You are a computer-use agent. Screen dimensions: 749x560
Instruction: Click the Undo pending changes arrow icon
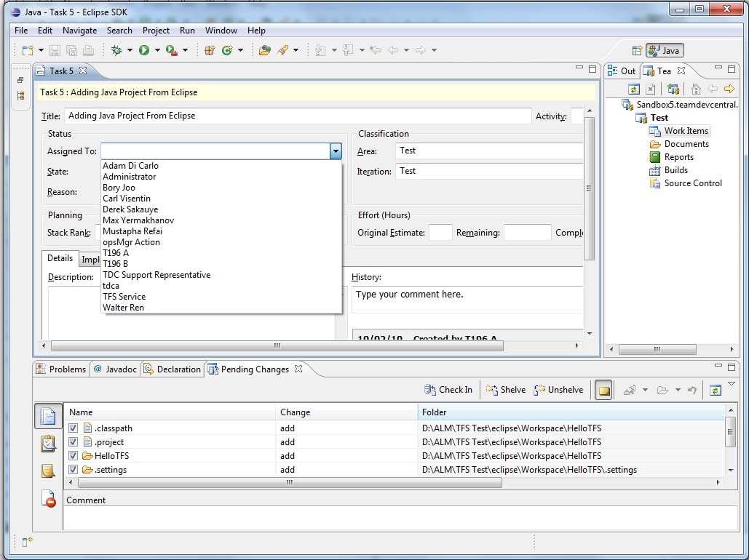click(691, 391)
